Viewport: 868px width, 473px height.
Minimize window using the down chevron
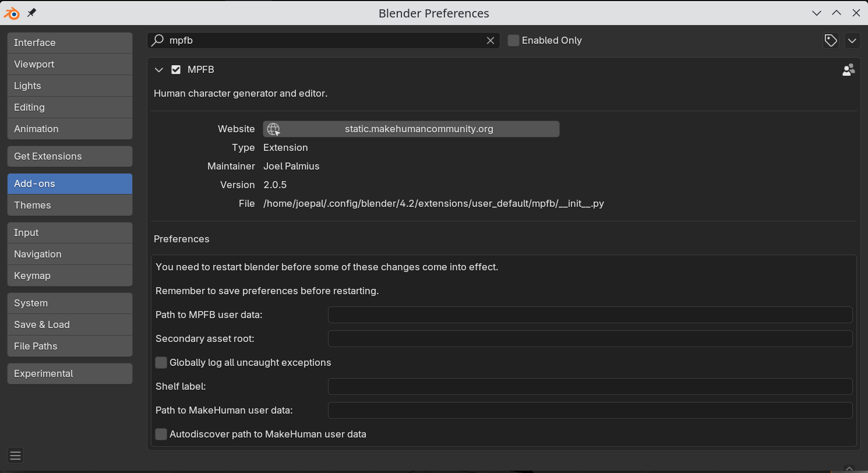click(817, 13)
